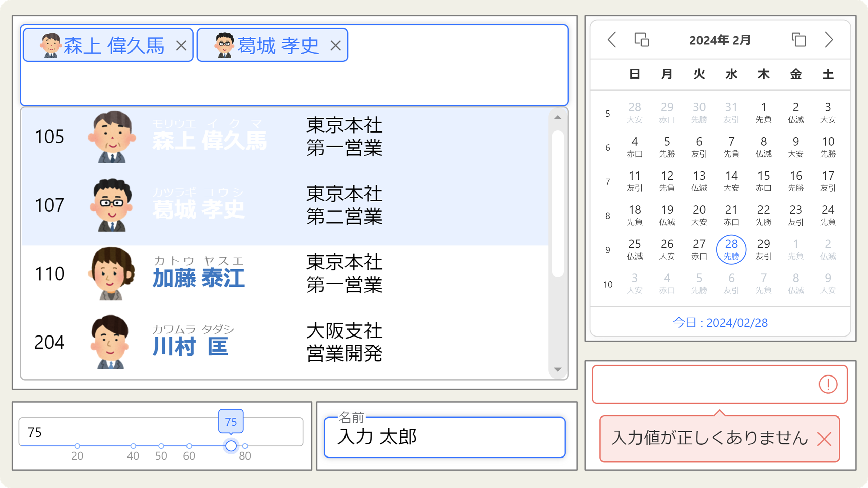Click next year icon beside right arrow
This screenshot has width=868, height=488.
798,40
